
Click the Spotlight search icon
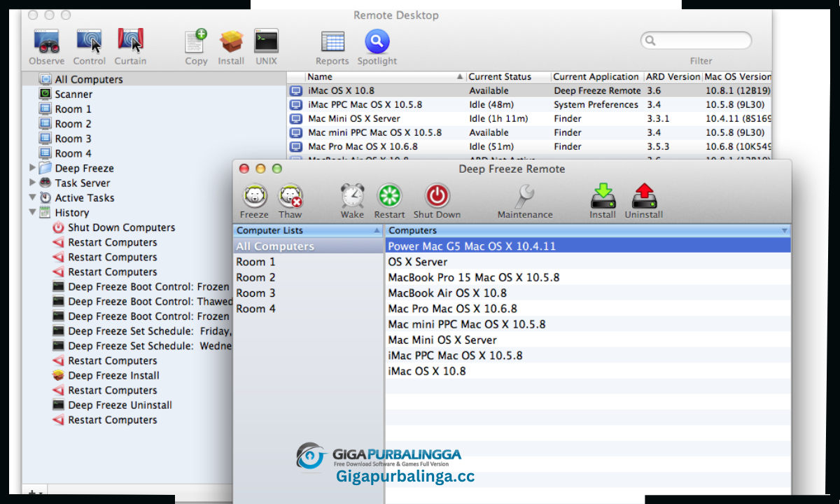[377, 41]
